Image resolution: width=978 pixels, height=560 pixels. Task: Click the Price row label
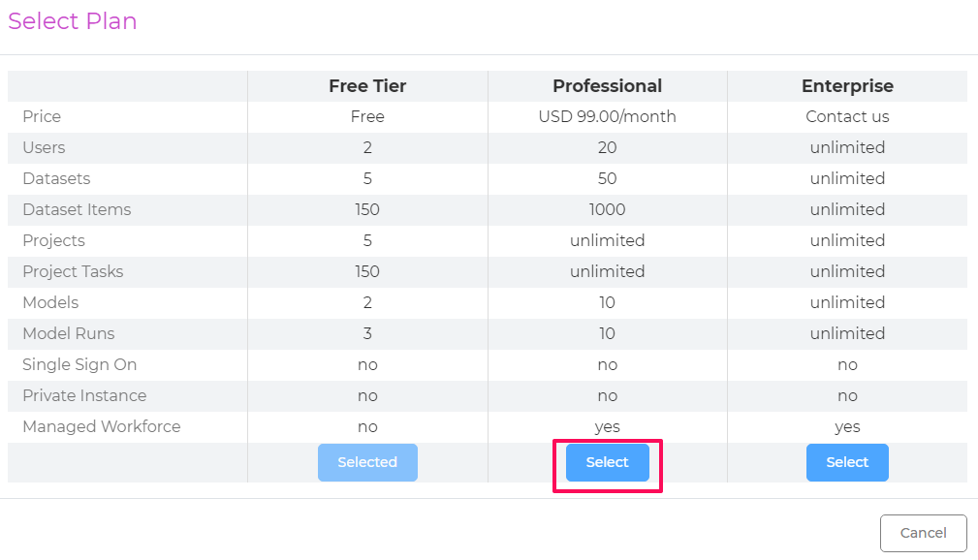point(42,116)
